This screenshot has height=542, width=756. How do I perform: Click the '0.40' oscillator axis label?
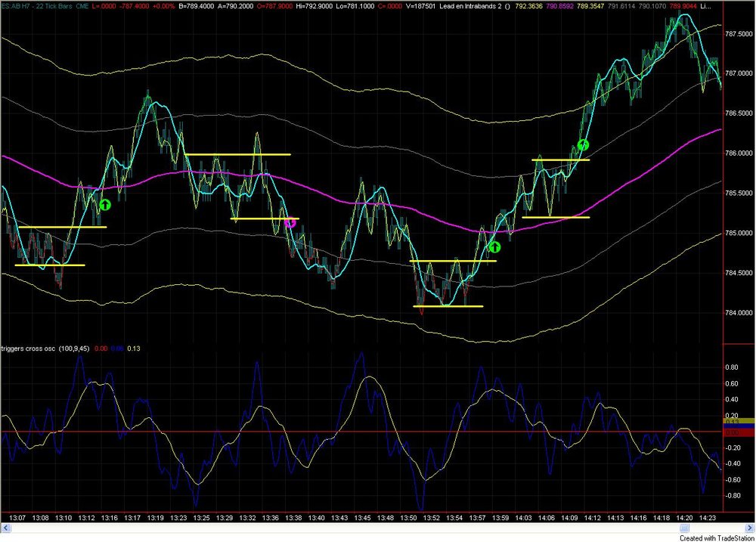[x=732, y=400]
